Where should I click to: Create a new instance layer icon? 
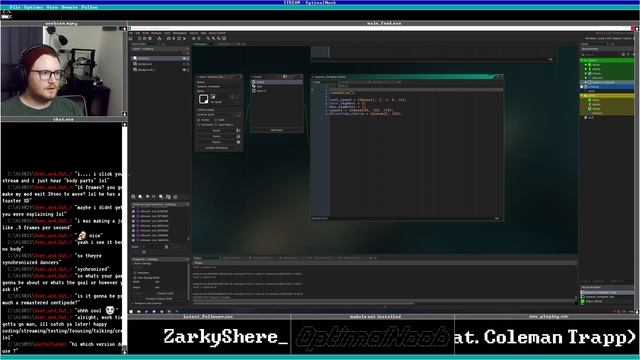click(x=140, y=197)
